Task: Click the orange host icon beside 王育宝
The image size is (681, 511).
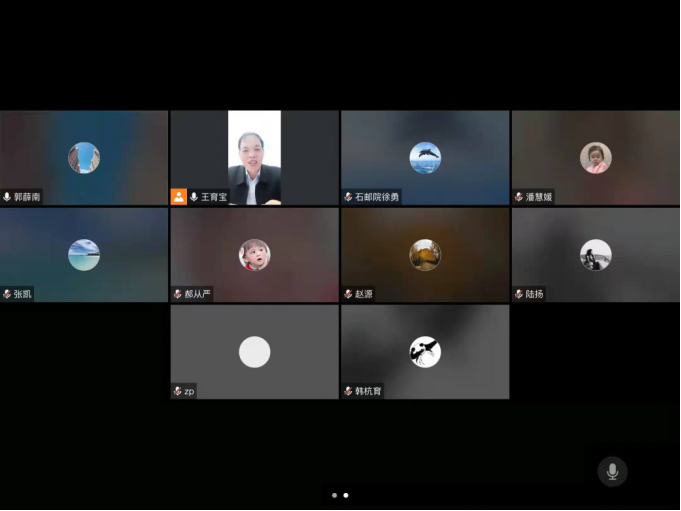Action: click(x=179, y=197)
